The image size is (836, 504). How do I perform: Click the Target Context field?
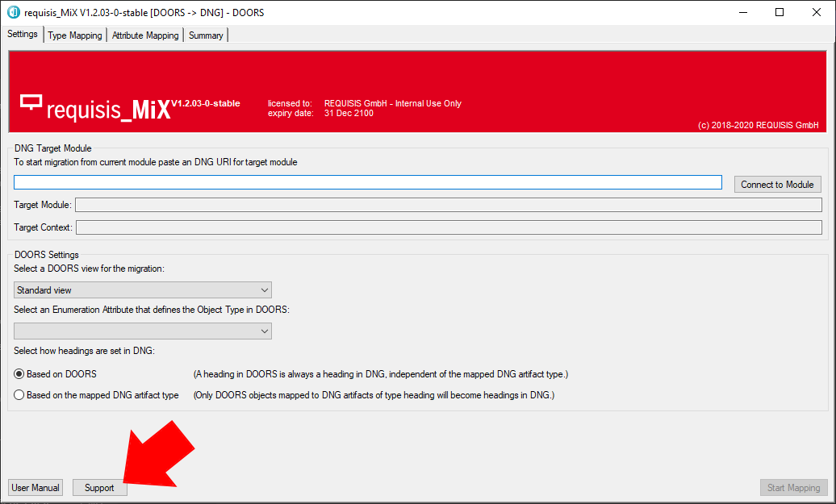point(449,227)
